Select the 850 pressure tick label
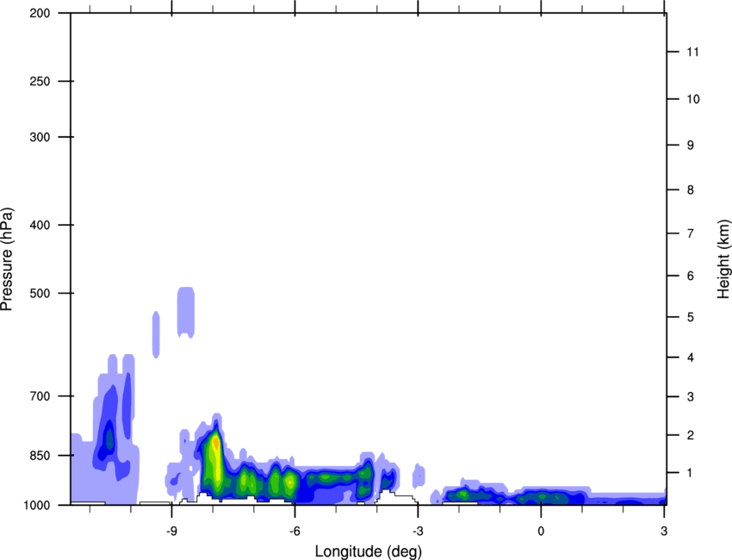Image resolution: width=732 pixels, height=560 pixels. [40, 456]
